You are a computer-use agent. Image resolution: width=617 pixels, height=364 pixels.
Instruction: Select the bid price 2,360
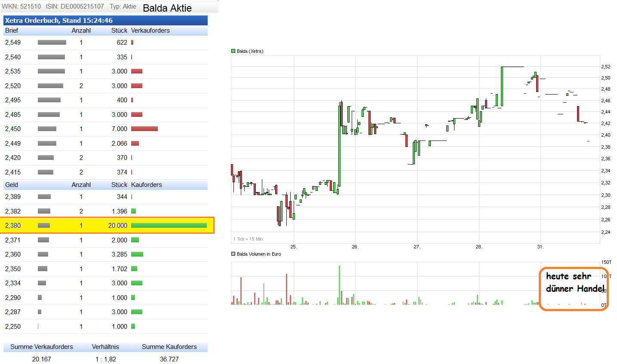[x=13, y=254]
